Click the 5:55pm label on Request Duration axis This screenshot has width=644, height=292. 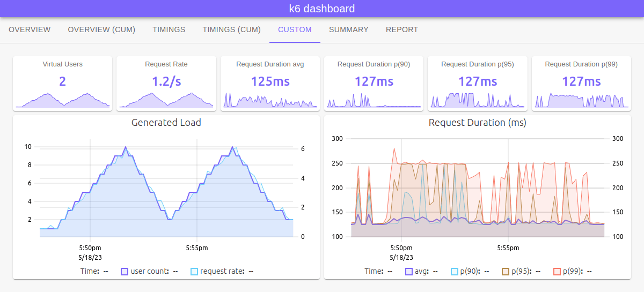pos(508,248)
